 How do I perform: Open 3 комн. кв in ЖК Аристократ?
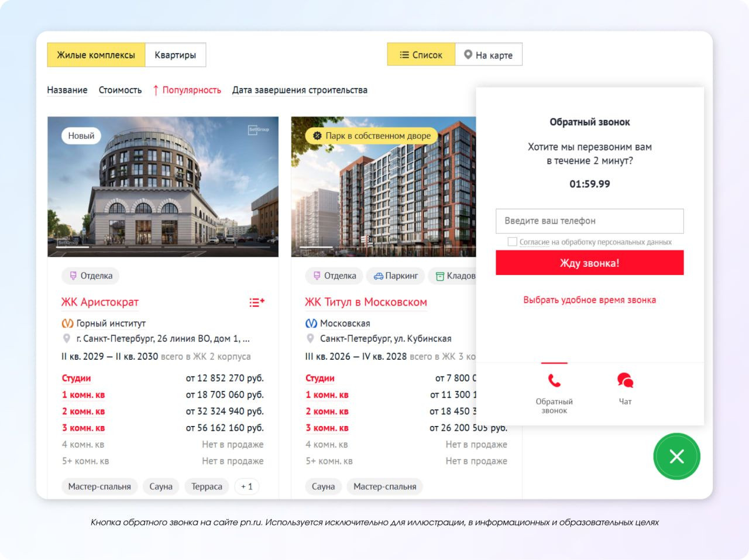point(83,428)
